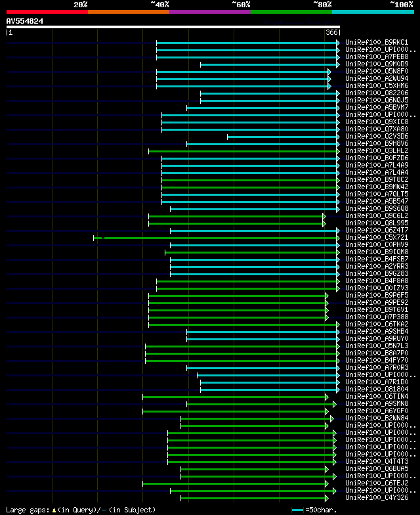Click the purple ~60% identity legend swatch
Image resolution: width=420 pixels, height=515 pixels.
[210, 12]
